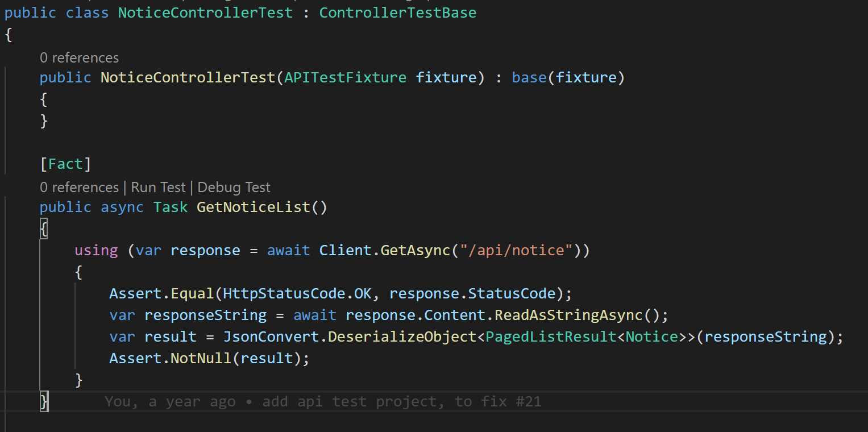
Task: Click the git blame annotation 'You, a year ago'
Action: (x=170, y=402)
